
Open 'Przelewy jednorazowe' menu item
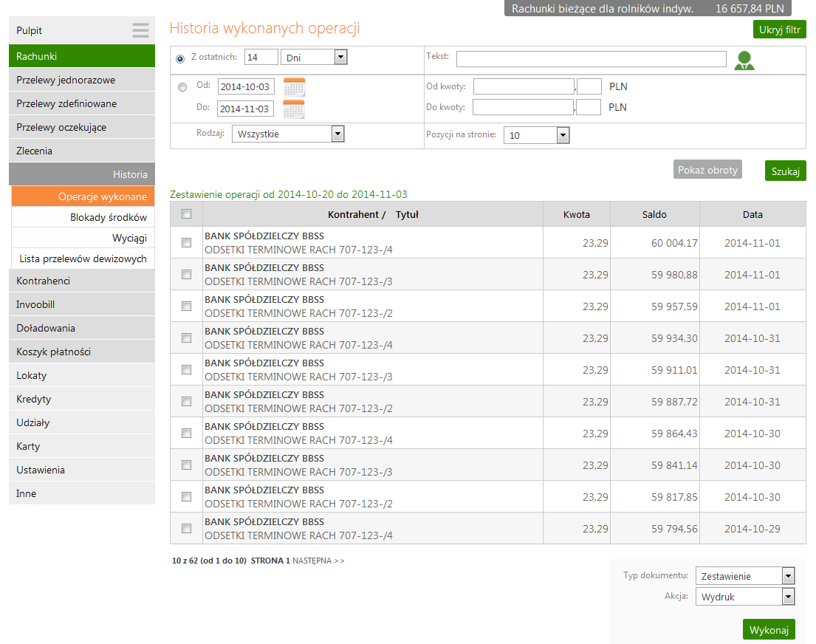(x=82, y=80)
